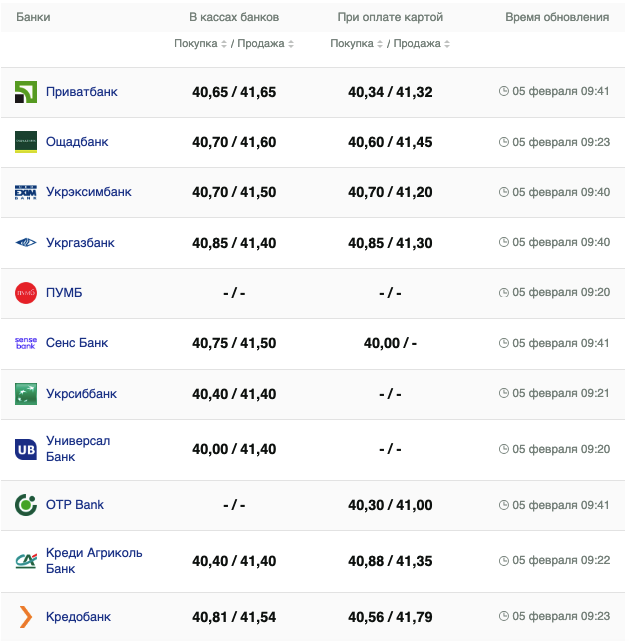The width and height of the screenshot is (629, 641).
Task: Click the Кредобанк orange chevron logo
Action: [26, 617]
